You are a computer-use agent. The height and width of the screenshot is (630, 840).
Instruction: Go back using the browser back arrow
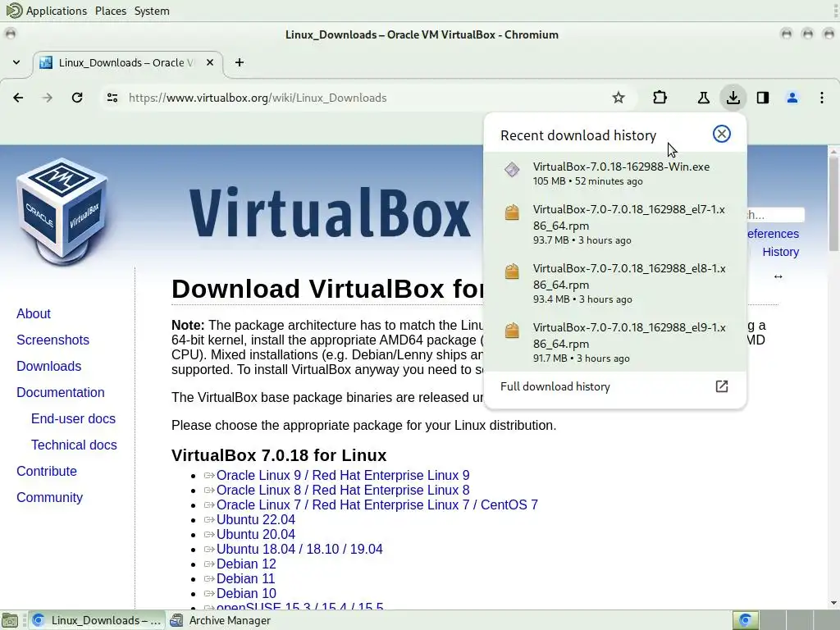(18, 98)
